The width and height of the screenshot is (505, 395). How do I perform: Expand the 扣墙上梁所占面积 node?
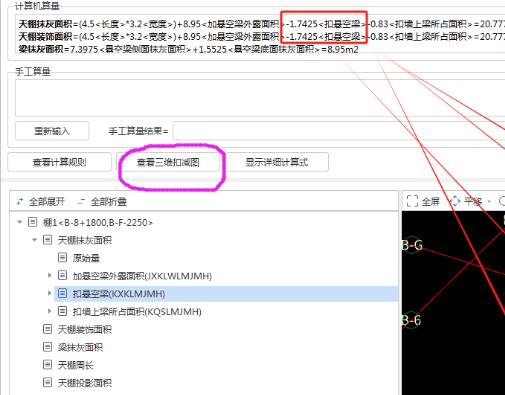[x=50, y=311]
